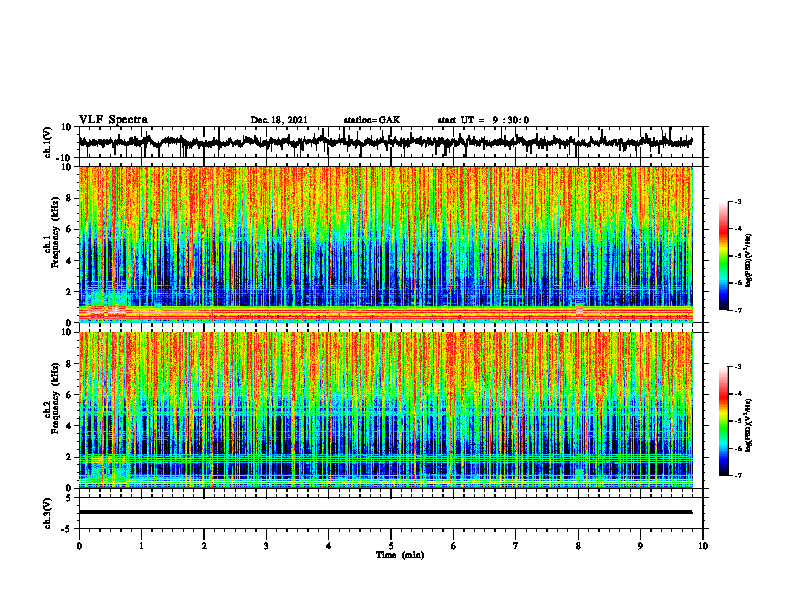Click time axis tick label "9"
The image size is (792, 612).
click(640, 546)
